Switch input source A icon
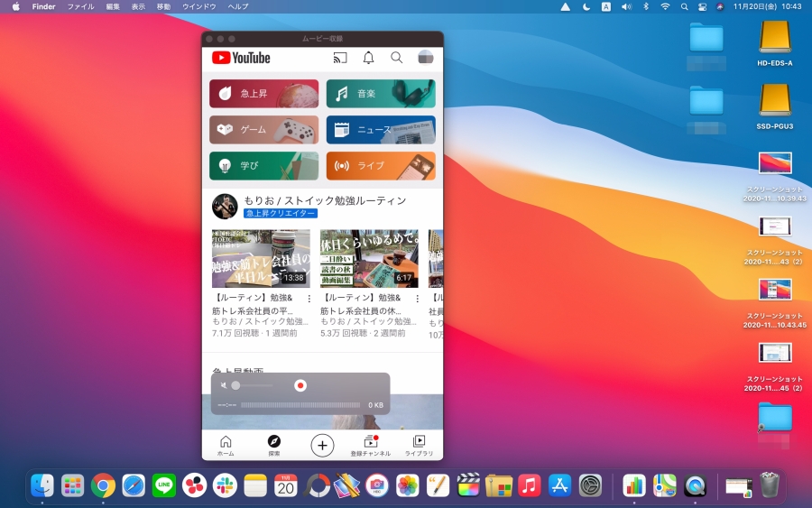The image size is (812, 508). point(606,6)
